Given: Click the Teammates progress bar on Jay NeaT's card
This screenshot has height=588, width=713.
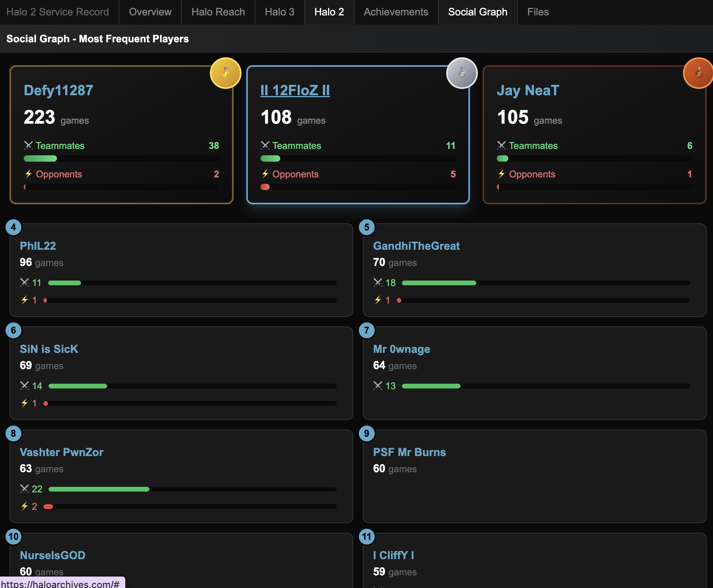Looking at the screenshot, I should (x=594, y=158).
